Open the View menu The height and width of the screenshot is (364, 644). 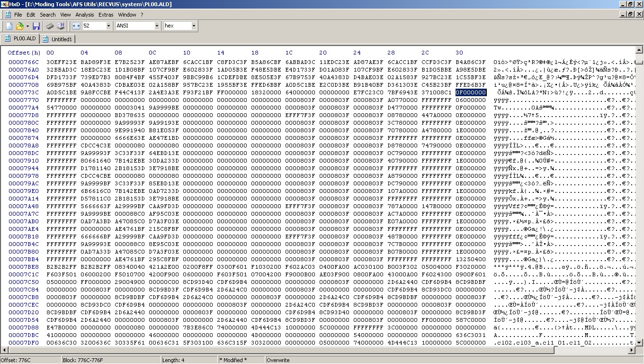pyautogui.click(x=65, y=15)
